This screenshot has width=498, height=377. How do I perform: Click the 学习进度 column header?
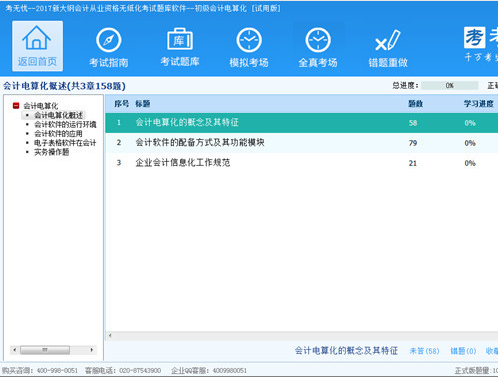click(479, 104)
